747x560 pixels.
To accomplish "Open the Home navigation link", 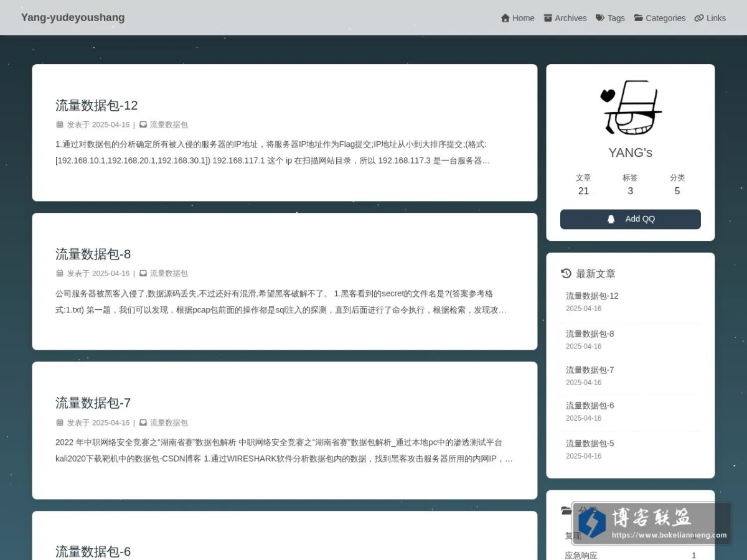I will click(517, 18).
